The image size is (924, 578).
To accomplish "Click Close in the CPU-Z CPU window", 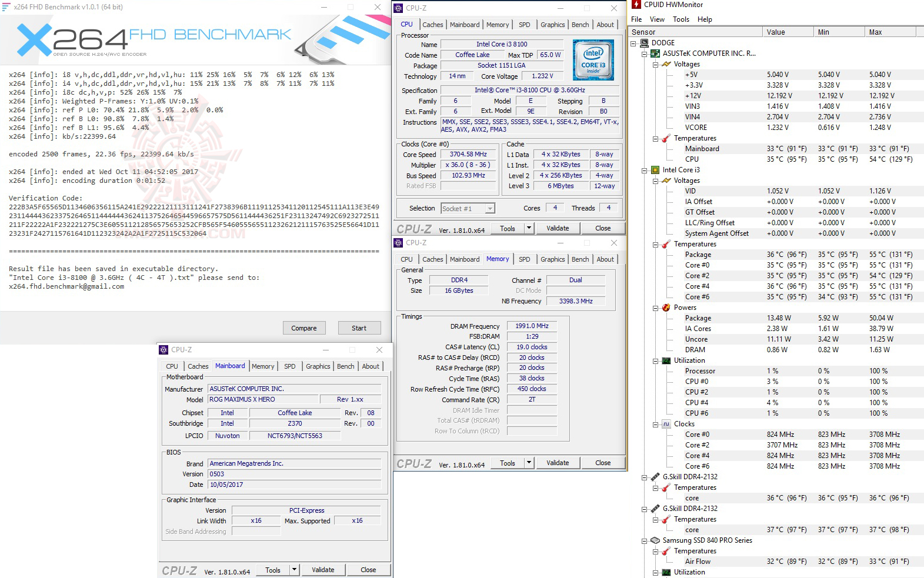I will [x=603, y=228].
